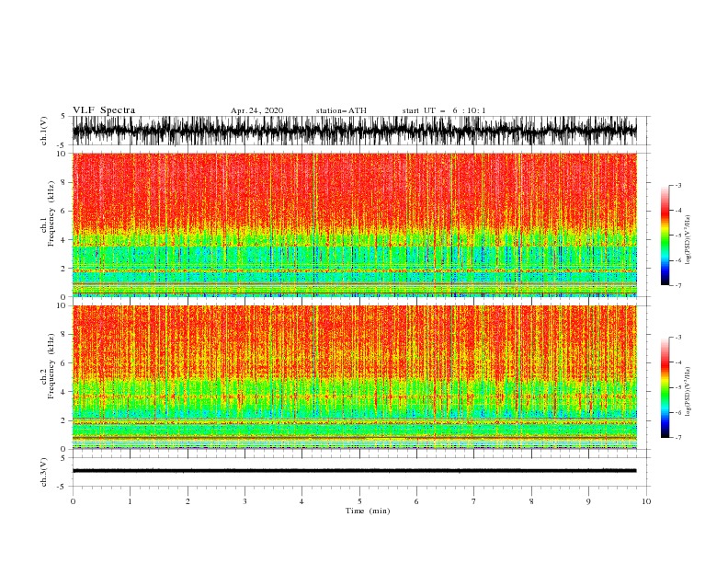The height and width of the screenshot is (563, 728).
Task: Click the log(PSD) legend title next to ch.1 color bar
Action: 688,240
